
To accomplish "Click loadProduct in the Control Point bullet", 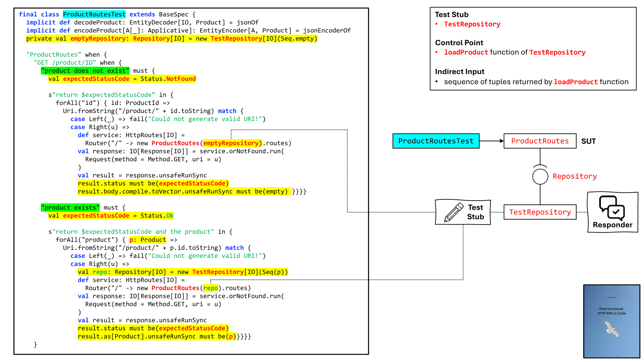I will tap(466, 52).
